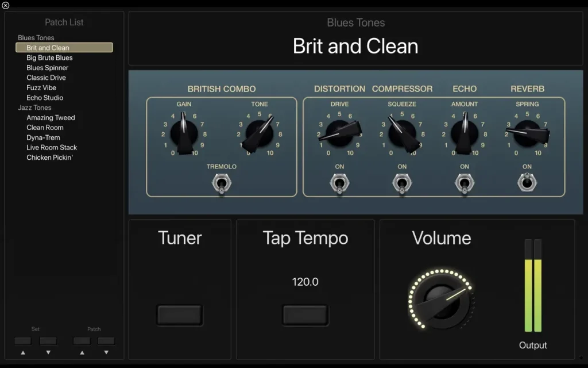
Task: Click the TONE knob on the amp
Action: (259, 133)
